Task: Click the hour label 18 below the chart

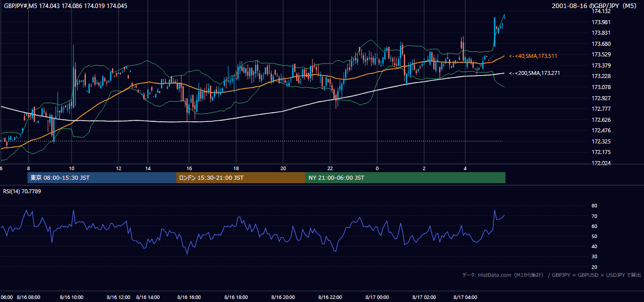Action: pyautogui.click(x=236, y=168)
